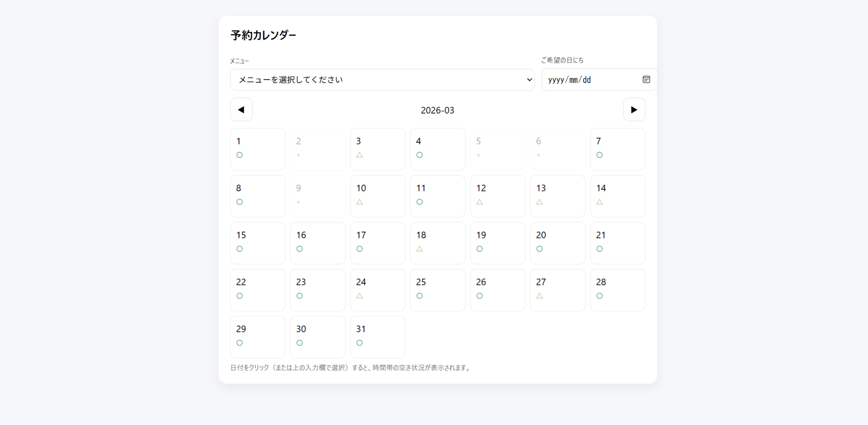The width and height of the screenshot is (868, 425).
Task: Pick day 28 on the calendar
Action: 618,290
